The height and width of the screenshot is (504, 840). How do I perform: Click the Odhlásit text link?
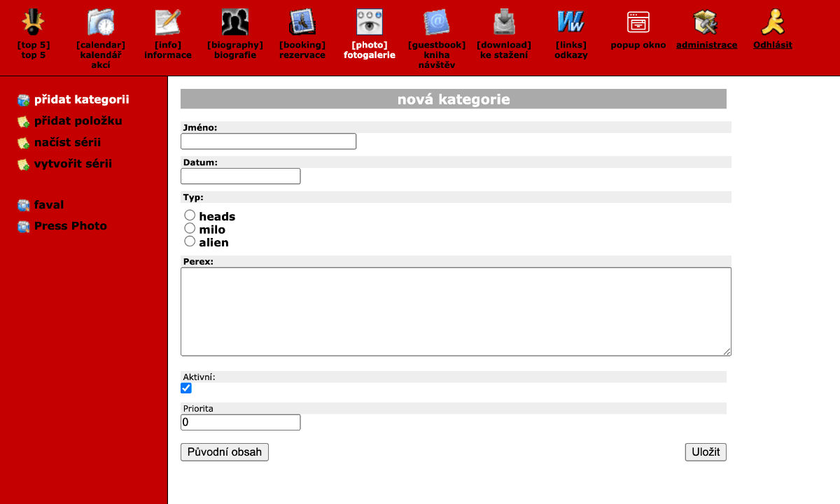[773, 45]
